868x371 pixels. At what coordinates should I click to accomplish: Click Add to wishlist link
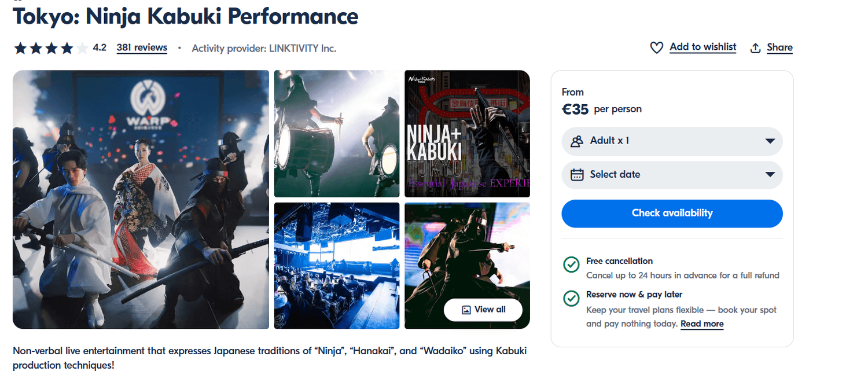coord(703,47)
